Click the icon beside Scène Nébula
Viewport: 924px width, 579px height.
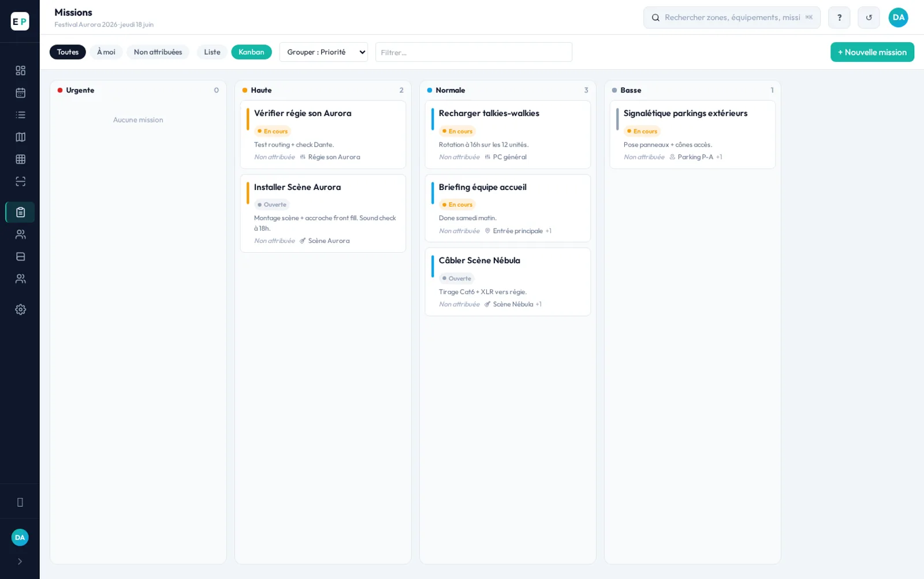(x=487, y=304)
